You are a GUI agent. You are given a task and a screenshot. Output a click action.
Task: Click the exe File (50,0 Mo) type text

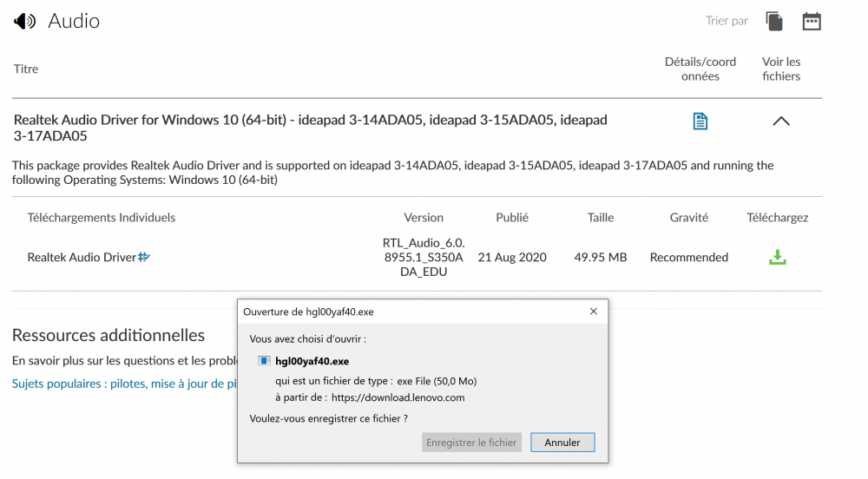(x=437, y=381)
